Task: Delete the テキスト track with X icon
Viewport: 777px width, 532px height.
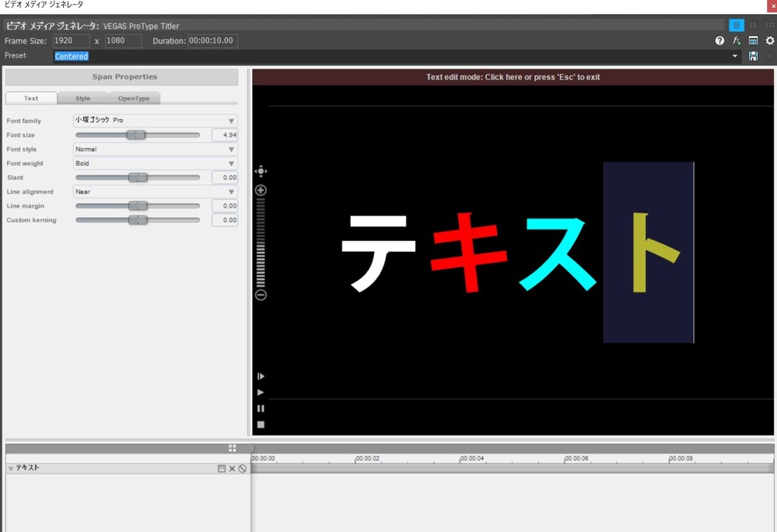Action: click(x=232, y=468)
